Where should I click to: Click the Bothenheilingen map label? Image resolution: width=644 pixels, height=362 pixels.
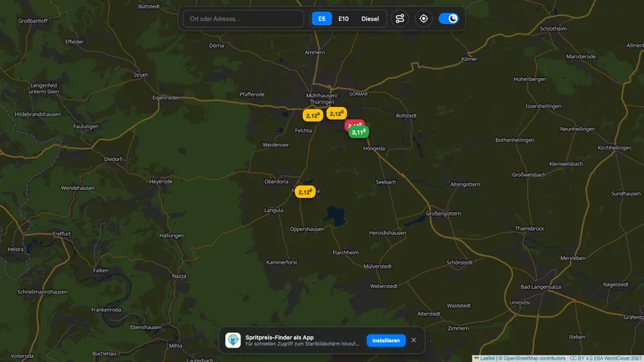514,140
